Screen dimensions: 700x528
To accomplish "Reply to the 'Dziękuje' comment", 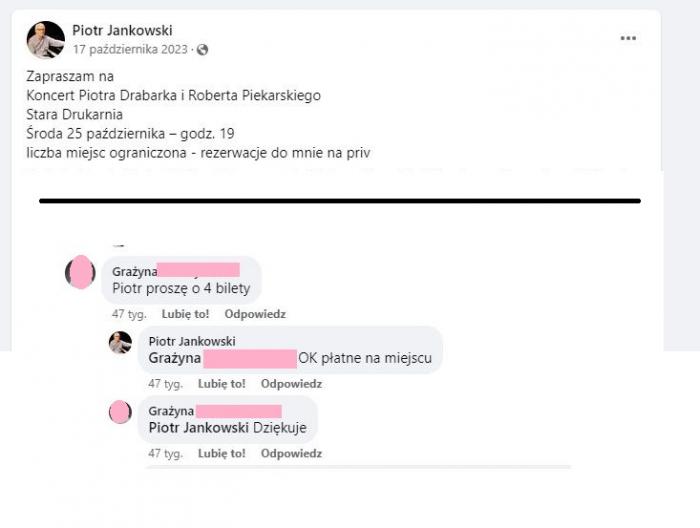I will pyautogui.click(x=291, y=453).
